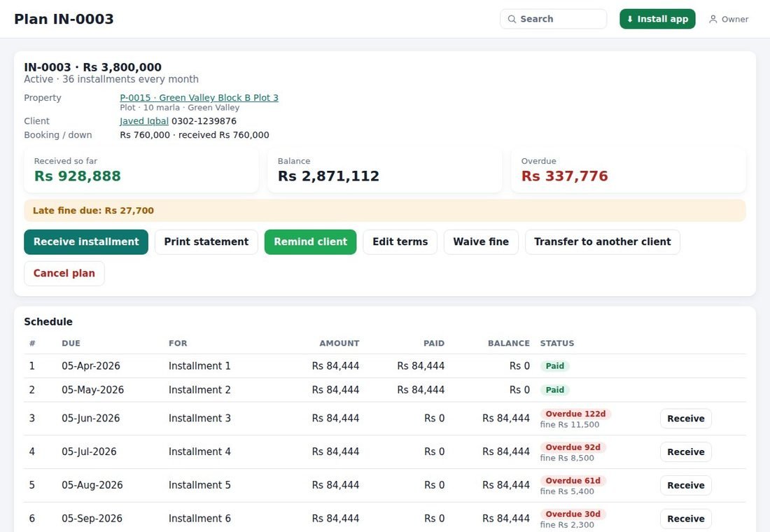Click the Late fine due banner
Screen dimensions: 770x532
pos(384,210)
